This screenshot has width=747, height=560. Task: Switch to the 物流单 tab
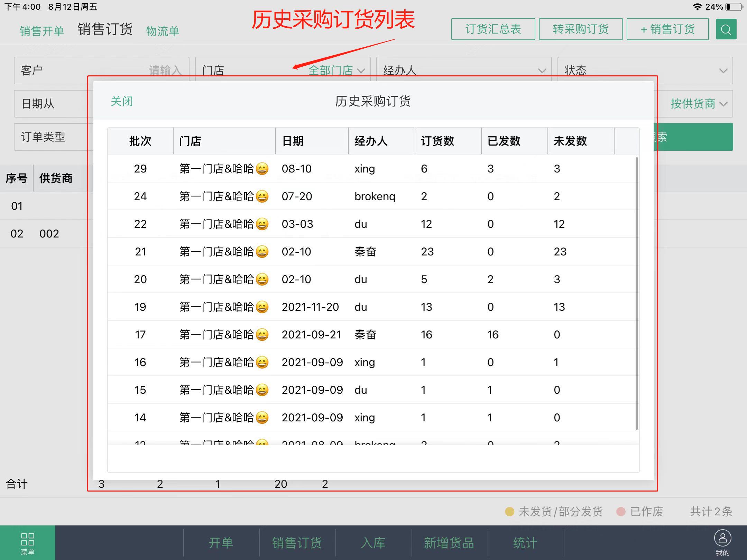click(x=163, y=31)
